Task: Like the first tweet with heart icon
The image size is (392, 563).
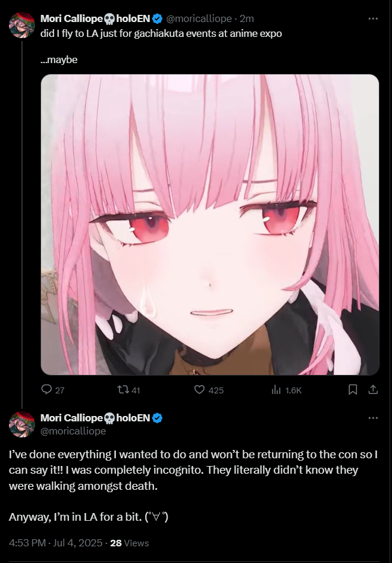Action: [x=199, y=390]
